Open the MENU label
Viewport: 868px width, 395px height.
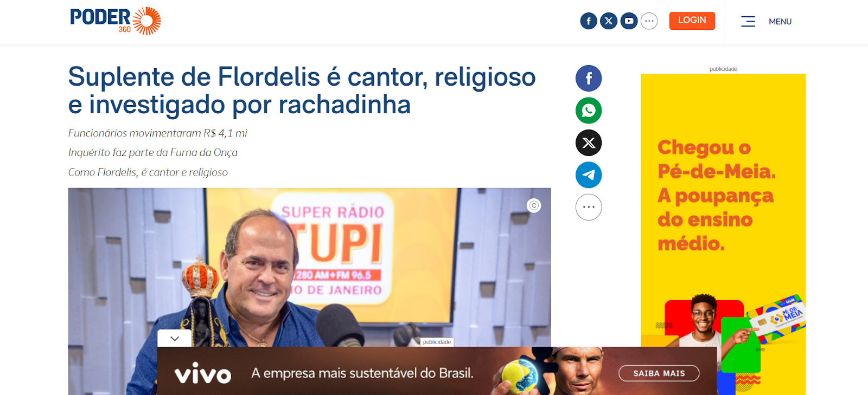(x=780, y=22)
